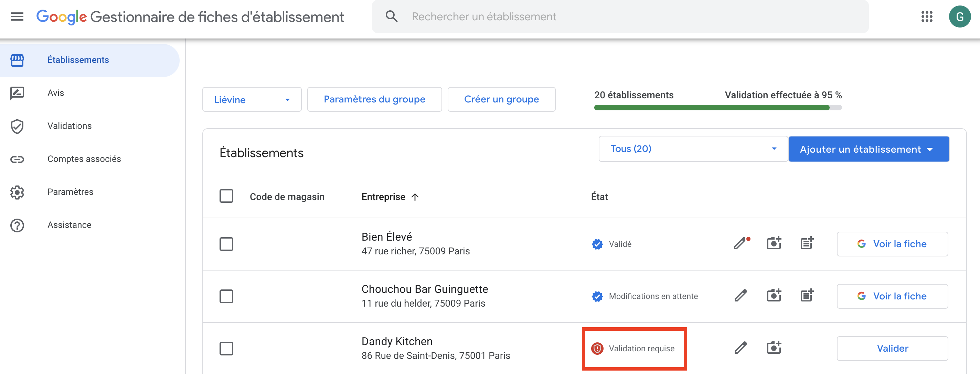Click the validation progress bar
Image resolution: width=980 pixels, height=374 pixels.
717,108
